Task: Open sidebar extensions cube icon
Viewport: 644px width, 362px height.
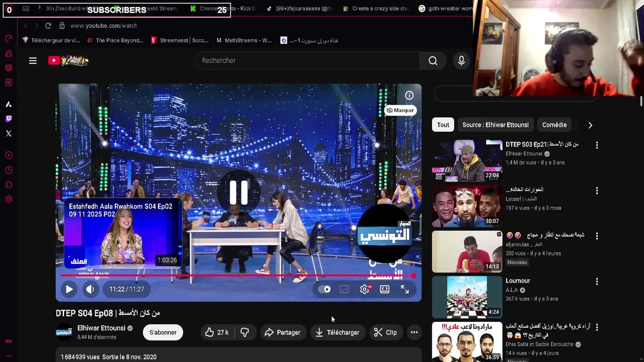Action: coord(9,185)
